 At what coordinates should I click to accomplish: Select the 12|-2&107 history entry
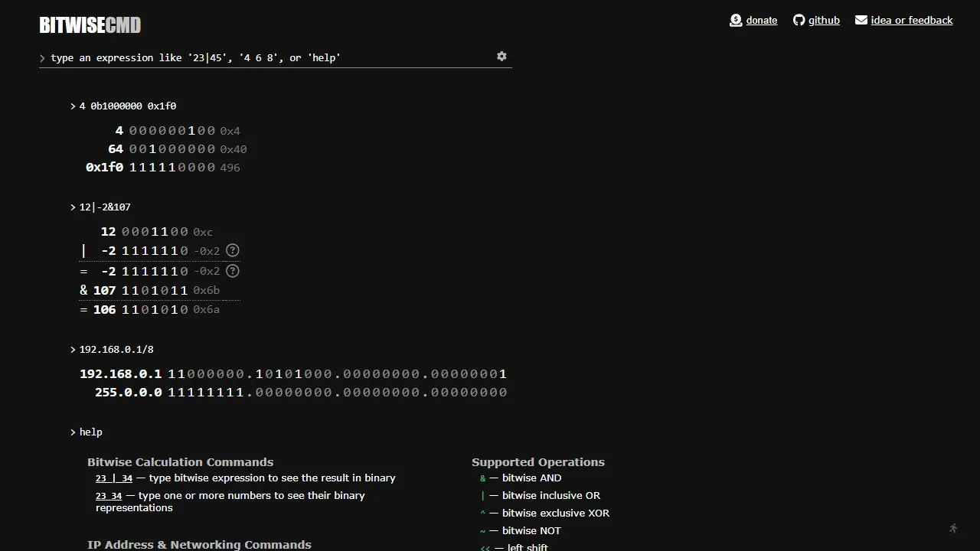point(104,207)
